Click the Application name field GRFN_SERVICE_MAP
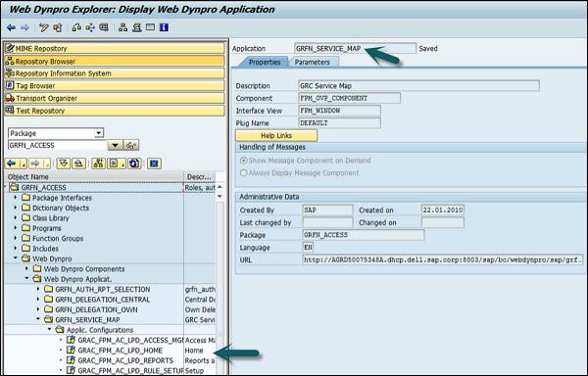Screen dimensions: 588x376 pos(355,48)
